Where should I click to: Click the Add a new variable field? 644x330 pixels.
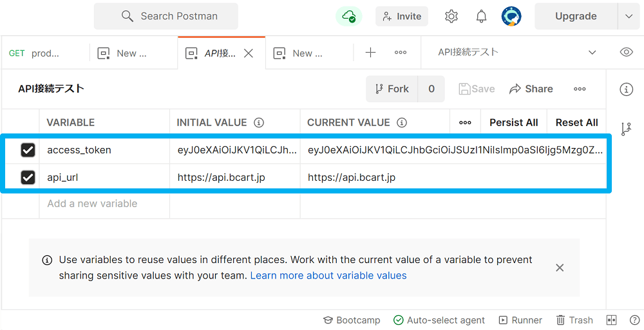click(x=104, y=204)
